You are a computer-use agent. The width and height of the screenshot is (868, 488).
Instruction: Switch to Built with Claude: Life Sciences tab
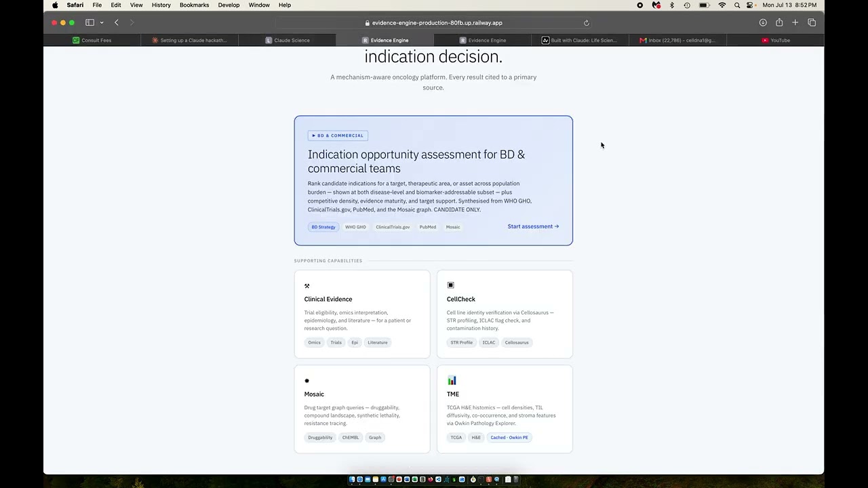click(580, 40)
